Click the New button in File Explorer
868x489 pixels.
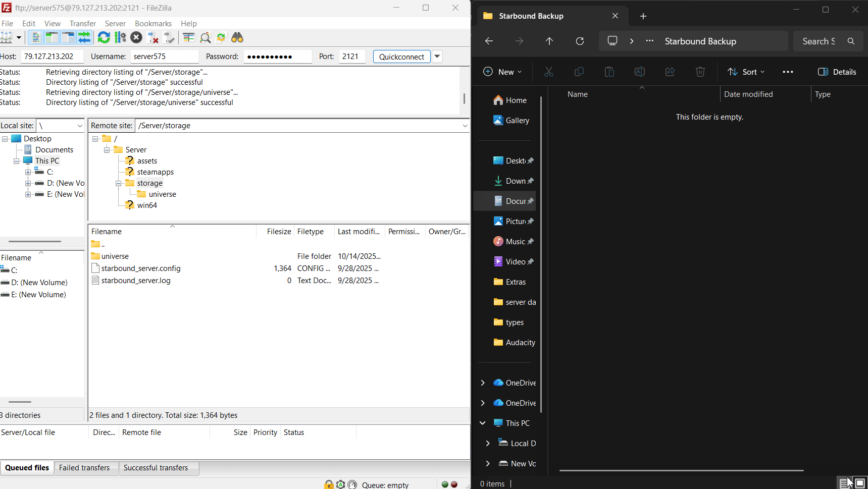coord(502,72)
